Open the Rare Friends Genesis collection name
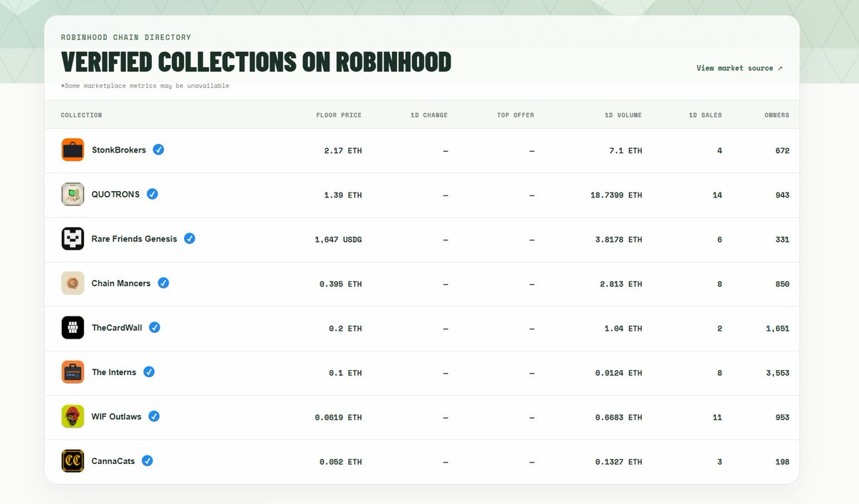 point(134,238)
